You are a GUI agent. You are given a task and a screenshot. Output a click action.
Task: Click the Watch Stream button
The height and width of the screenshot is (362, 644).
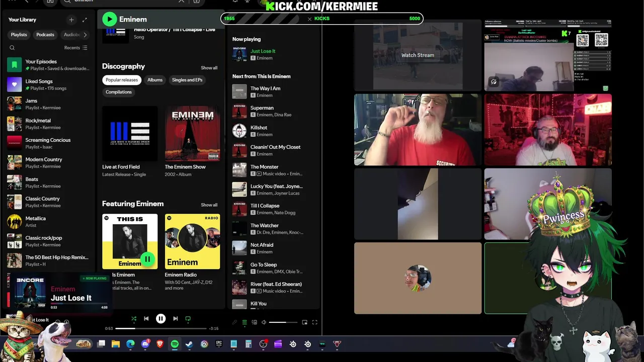pyautogui.click(x=418, y=55)
